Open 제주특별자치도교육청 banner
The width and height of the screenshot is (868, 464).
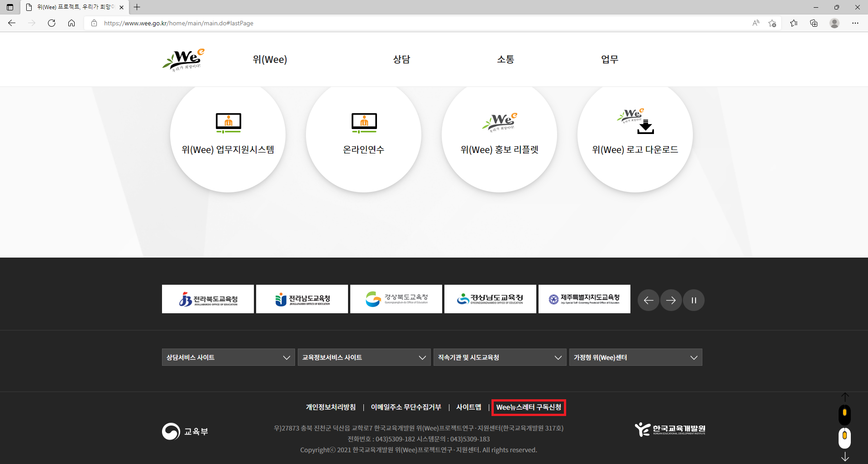tap(584, 299)
